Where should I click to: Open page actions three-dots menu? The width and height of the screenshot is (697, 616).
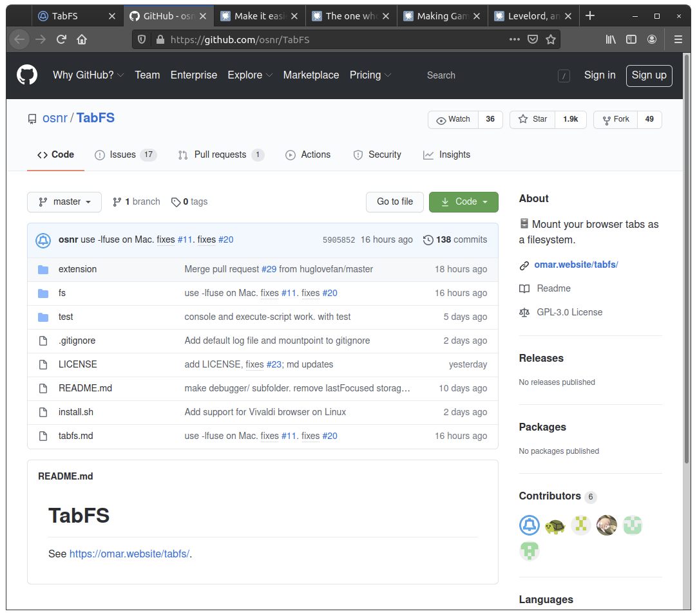point(514,39)
